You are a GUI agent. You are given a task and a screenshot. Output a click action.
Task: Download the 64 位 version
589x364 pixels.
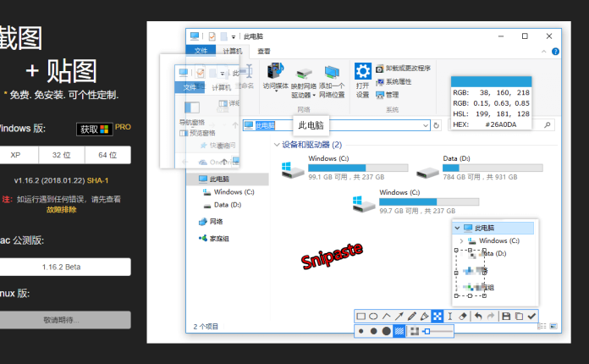click(x=107, y=155)
